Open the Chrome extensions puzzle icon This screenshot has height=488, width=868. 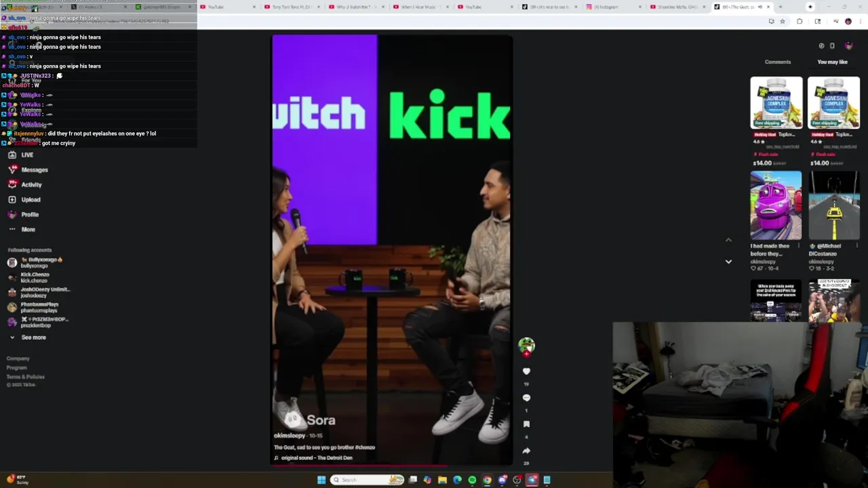coord(800,21)
